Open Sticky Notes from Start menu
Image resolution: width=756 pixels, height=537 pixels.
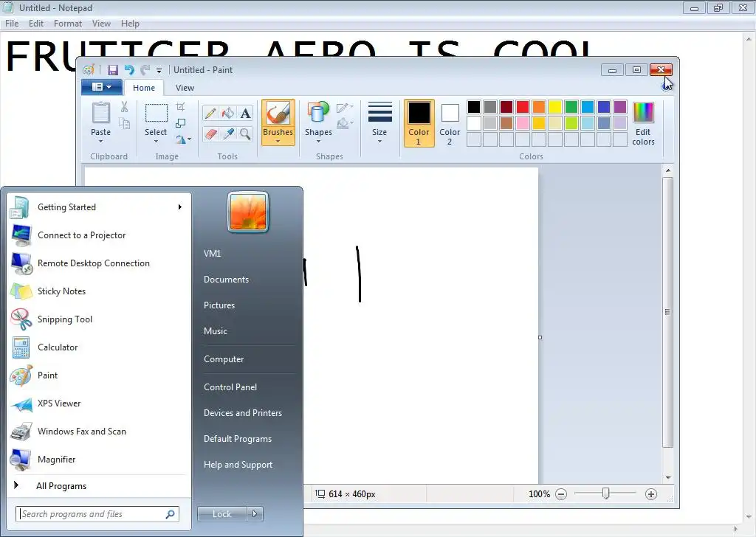tap(99, 291)
